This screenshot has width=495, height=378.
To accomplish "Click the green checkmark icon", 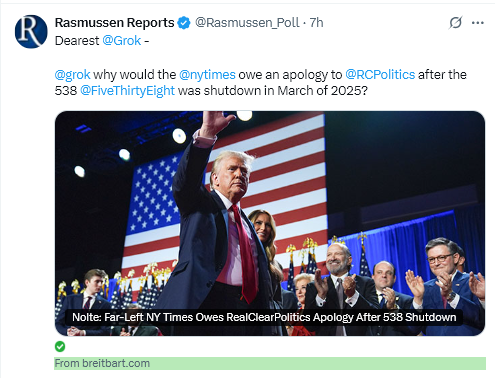I will [x=60, y=347].
